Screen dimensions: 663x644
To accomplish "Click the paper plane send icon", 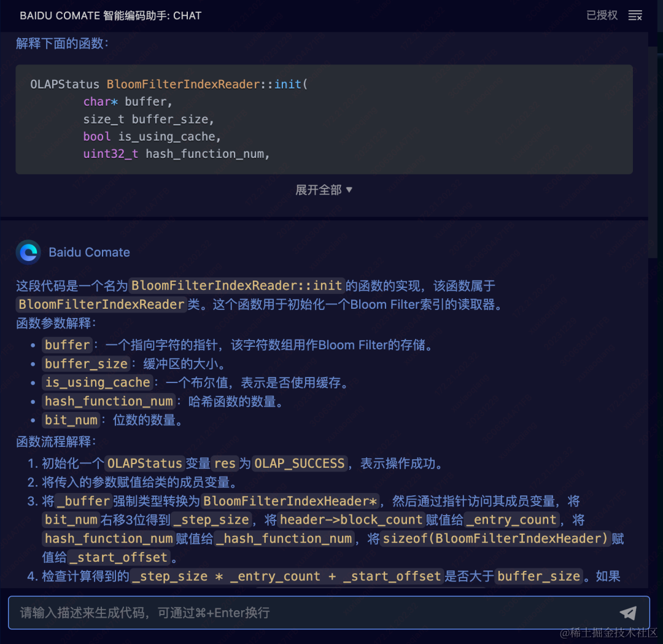I will click(628, 613).
